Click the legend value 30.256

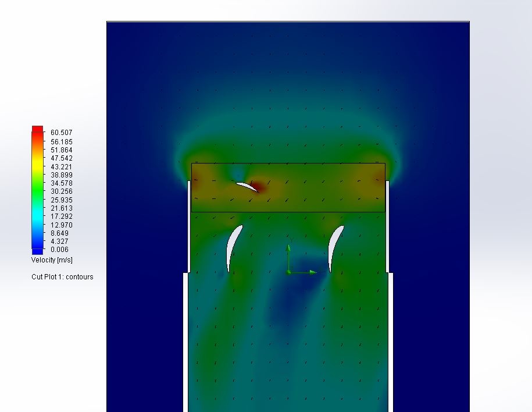click(62, 191)
